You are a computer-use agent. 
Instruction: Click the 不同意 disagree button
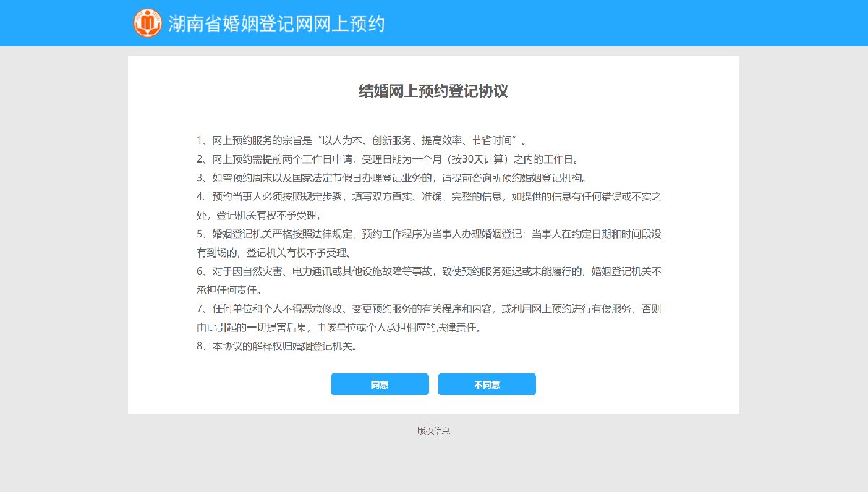coord(487,384)
